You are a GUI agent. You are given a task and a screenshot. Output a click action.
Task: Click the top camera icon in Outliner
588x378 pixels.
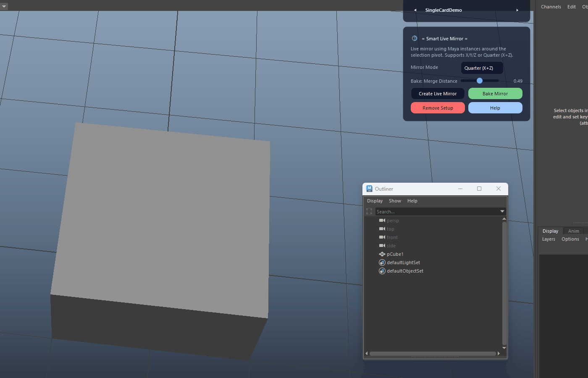pyautogui.click(x=382, y=228)
